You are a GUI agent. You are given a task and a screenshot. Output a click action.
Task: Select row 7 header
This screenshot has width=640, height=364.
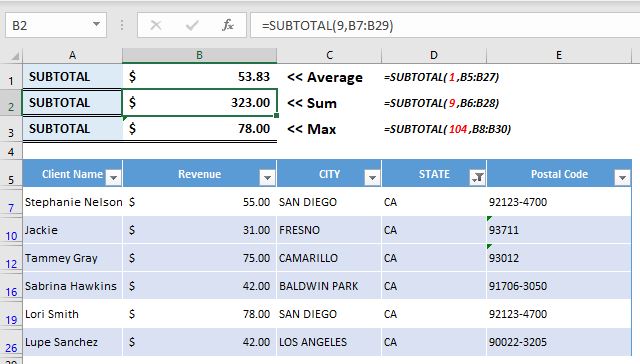tap(11, 202)
